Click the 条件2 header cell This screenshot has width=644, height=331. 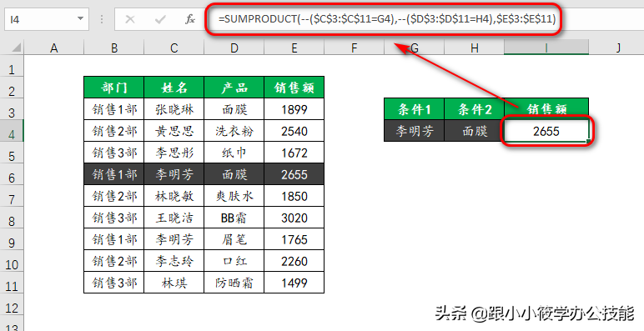tap(475, 109)
